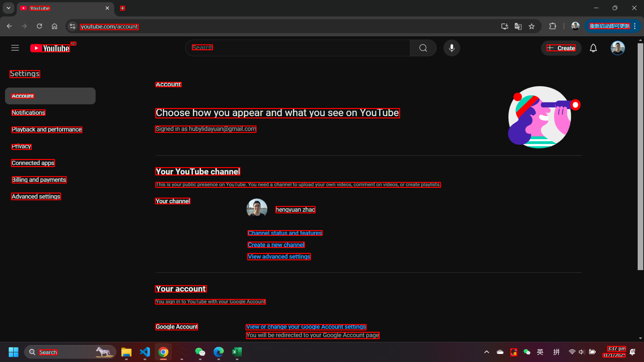Screen dimensions: 644x362
Task: Click the Windows taskbar Search box
Action: (x=70, y=352)
